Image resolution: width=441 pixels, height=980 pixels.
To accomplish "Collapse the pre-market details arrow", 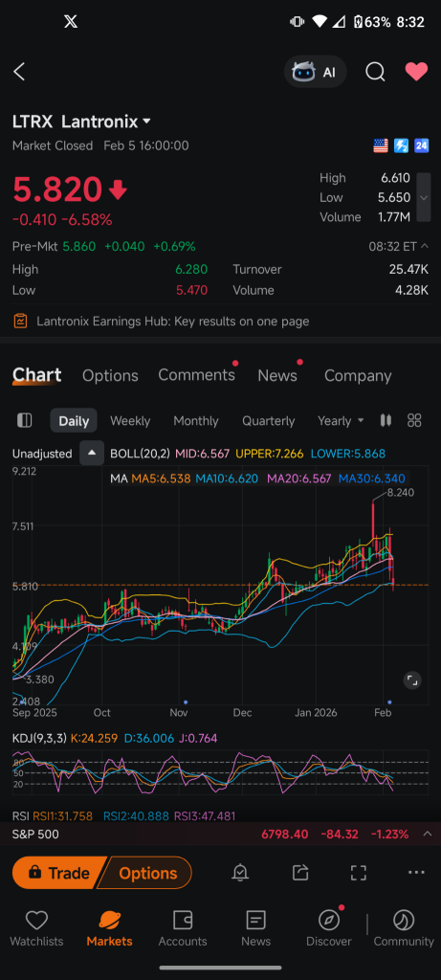I will (x=425, y=246).
